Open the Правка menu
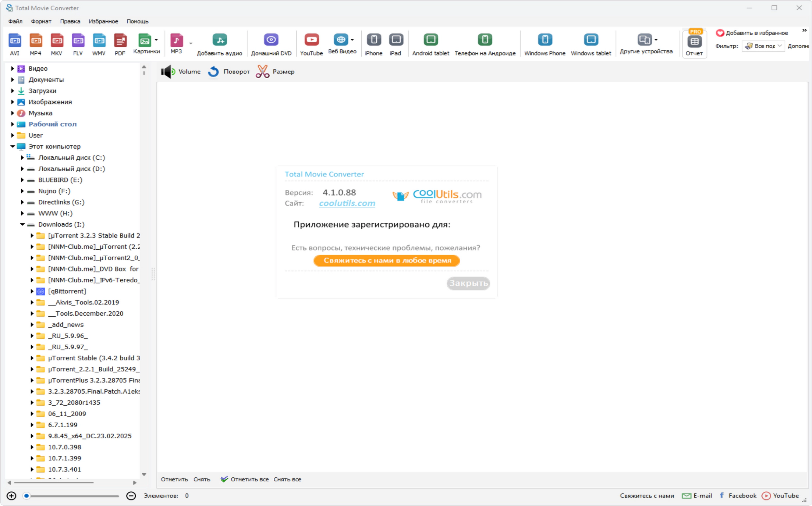Image resolution: width=812 pixels, height=506 pixels. click(70, 21)
